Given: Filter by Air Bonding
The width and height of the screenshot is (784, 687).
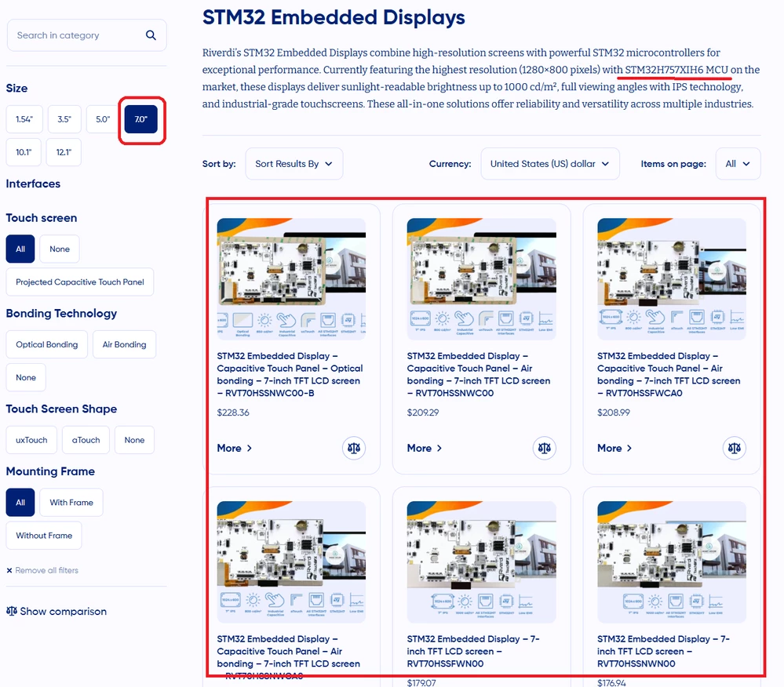Looking at the screenshot, I should (x=125, y=344).
